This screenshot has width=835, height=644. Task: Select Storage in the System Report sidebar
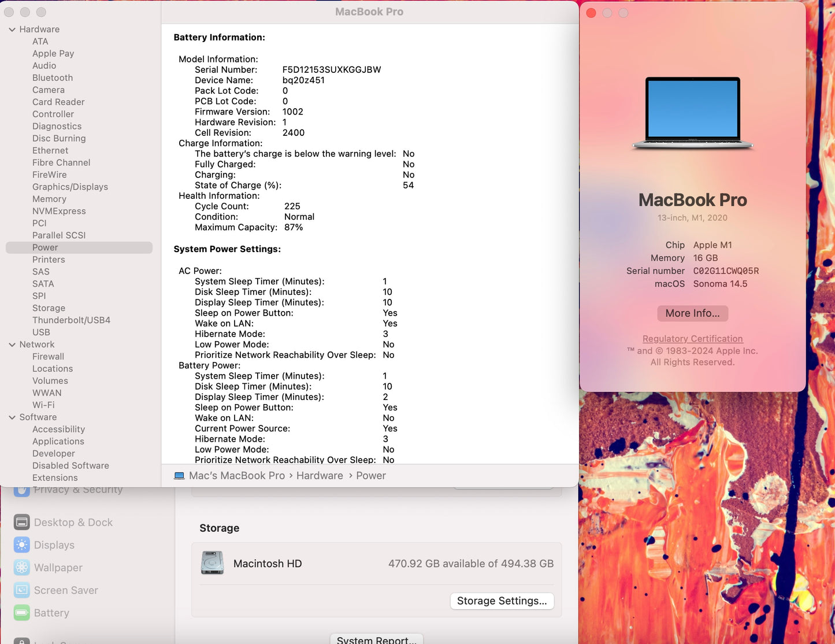pos(49,309)
